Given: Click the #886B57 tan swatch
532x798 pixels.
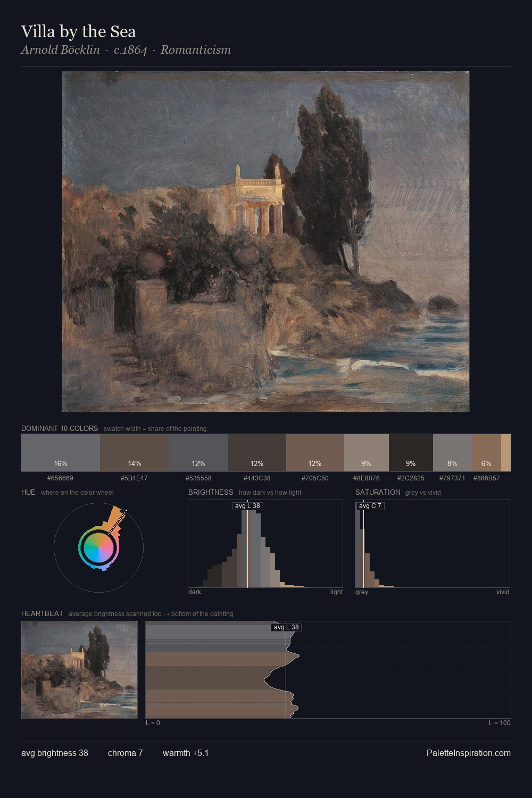Looking at the screenshot, I should (x=487, y=453).
